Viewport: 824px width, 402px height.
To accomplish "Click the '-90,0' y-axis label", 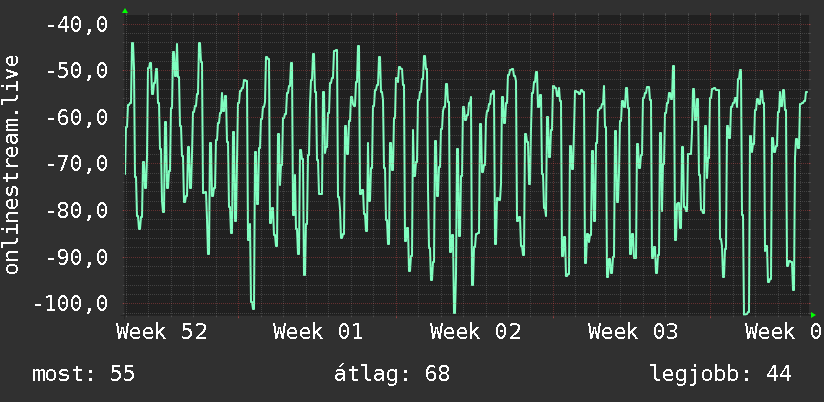I will [77, 257].
